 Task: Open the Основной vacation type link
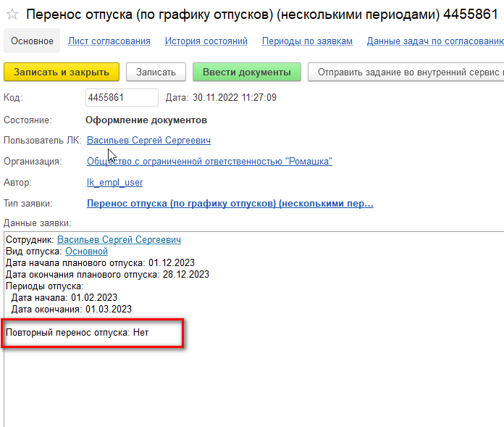[86, 252]
